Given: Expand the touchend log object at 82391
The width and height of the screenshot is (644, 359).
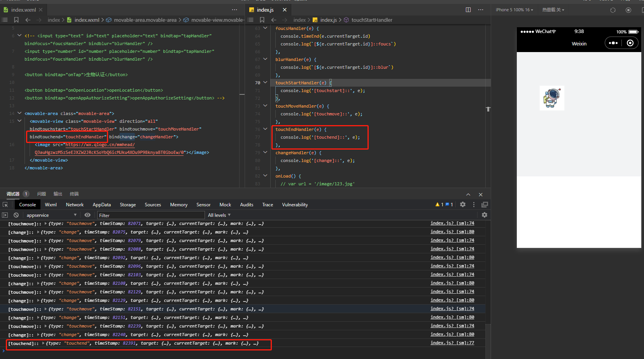Looking at the screenshot, I should pyautogui.click(x=43, y=343).
